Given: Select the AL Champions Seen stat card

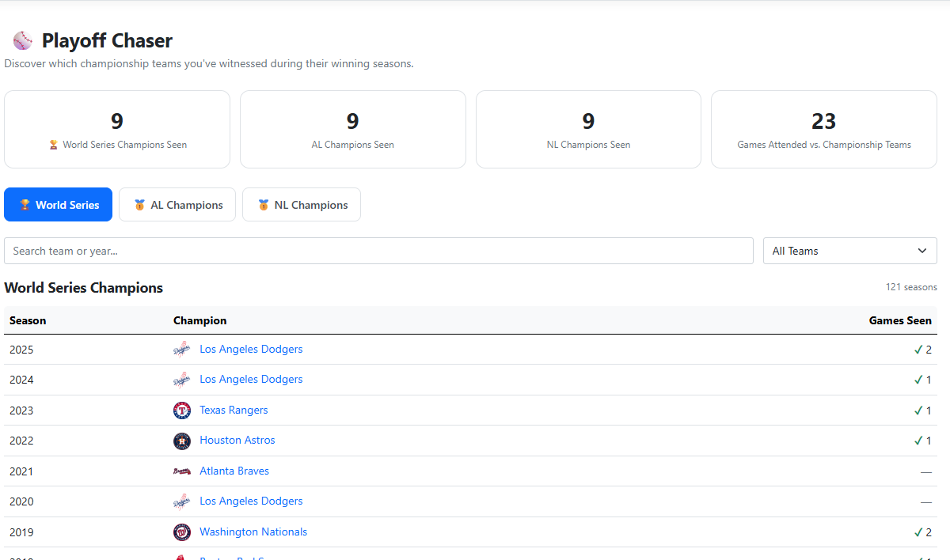Looking at the screenshot, I should pyautogui.click(x=353, y=129).
